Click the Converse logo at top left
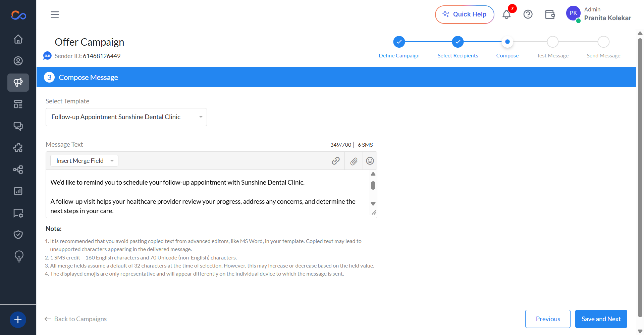Viewport: 644px width, 335px height. coord(18,15)
